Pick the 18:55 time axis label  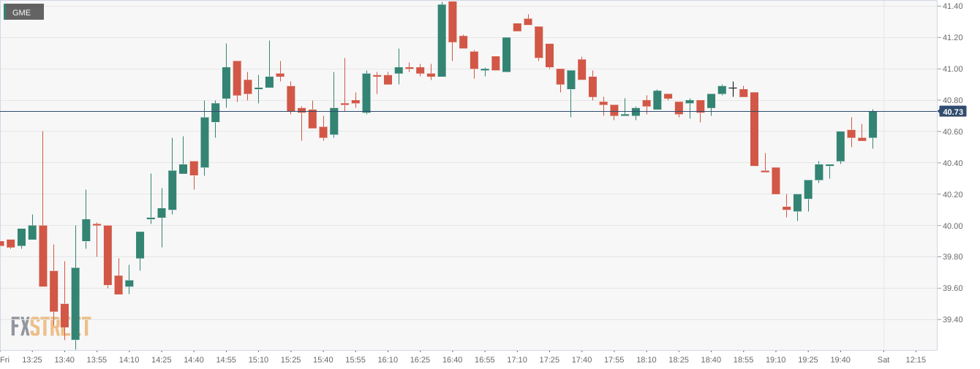click(743, 360)
